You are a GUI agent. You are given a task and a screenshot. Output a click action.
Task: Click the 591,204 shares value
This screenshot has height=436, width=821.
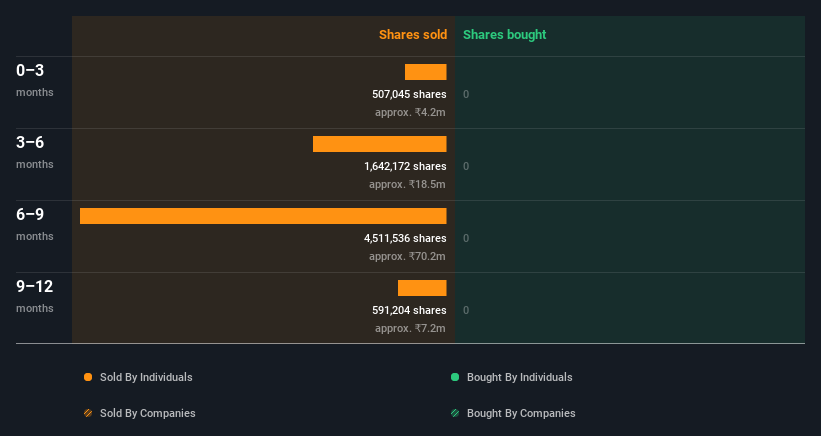pyautogui.click(x=409, y=310)
